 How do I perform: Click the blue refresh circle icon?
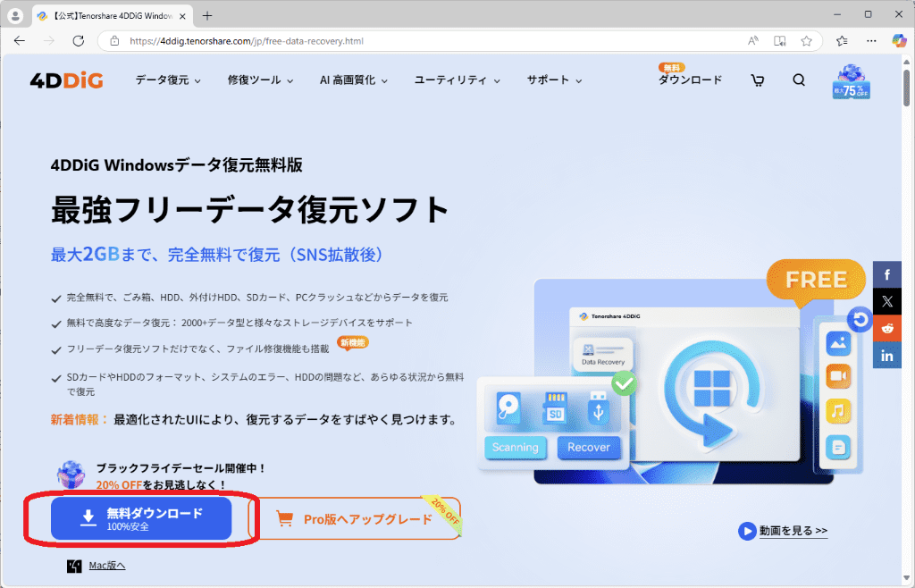(x=860, y=320)
